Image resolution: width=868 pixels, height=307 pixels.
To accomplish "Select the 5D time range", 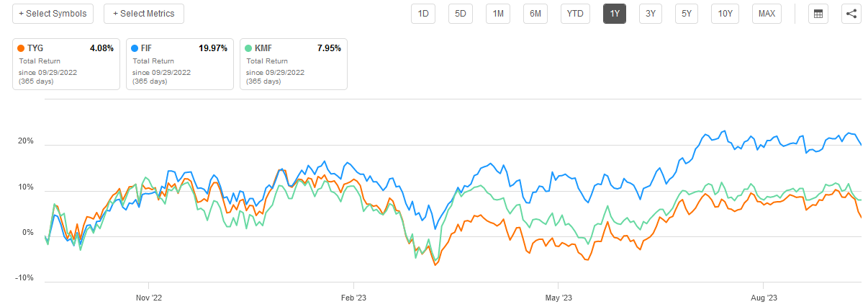I will (460, 14).
